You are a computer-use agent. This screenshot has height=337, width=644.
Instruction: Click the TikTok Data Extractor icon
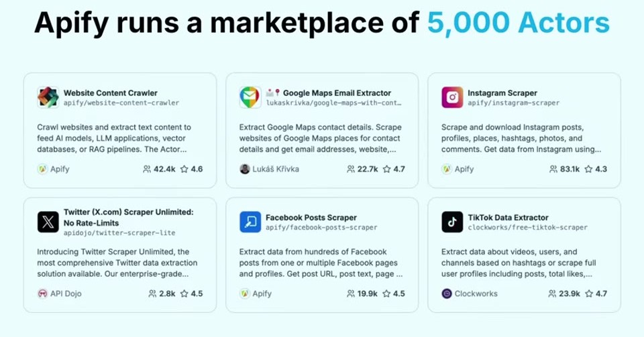click(x=451, y=222)
